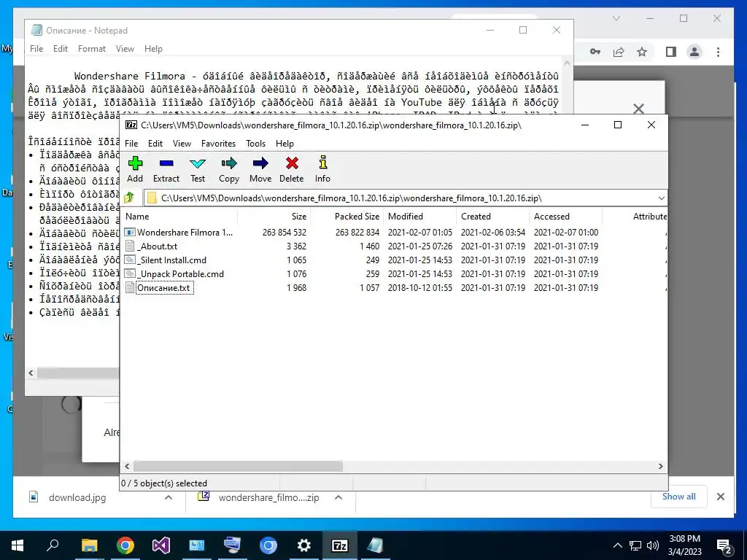Sort by Modified column header
This screenshot has height=560, width=747.
point(420,216)
